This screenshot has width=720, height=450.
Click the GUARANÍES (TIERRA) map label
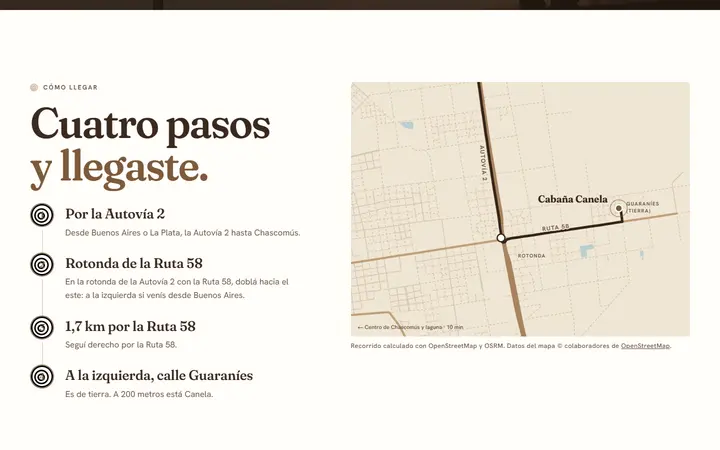point(642,207)
